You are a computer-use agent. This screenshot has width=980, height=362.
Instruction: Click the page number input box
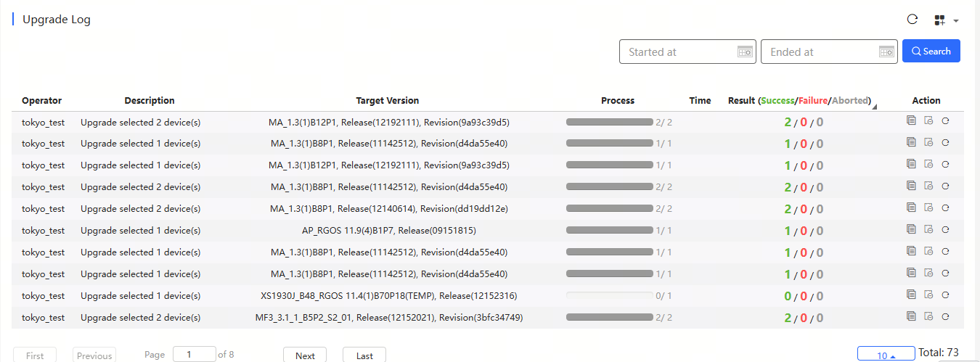click(x=194, y=355)
